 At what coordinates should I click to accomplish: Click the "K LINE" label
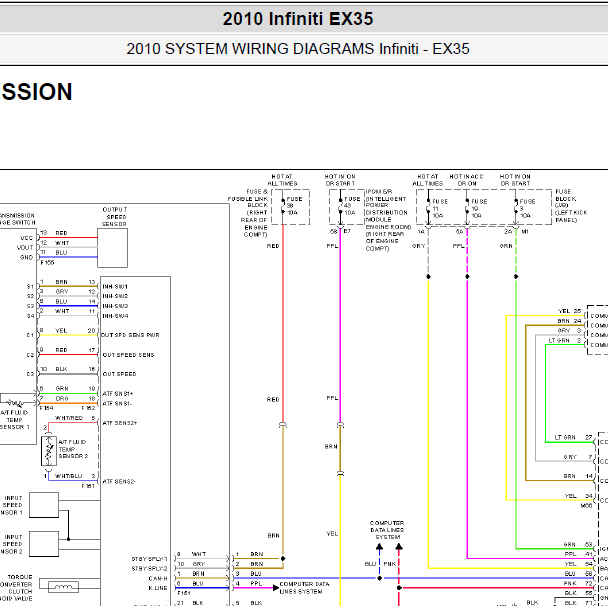[x=158, y=588]
